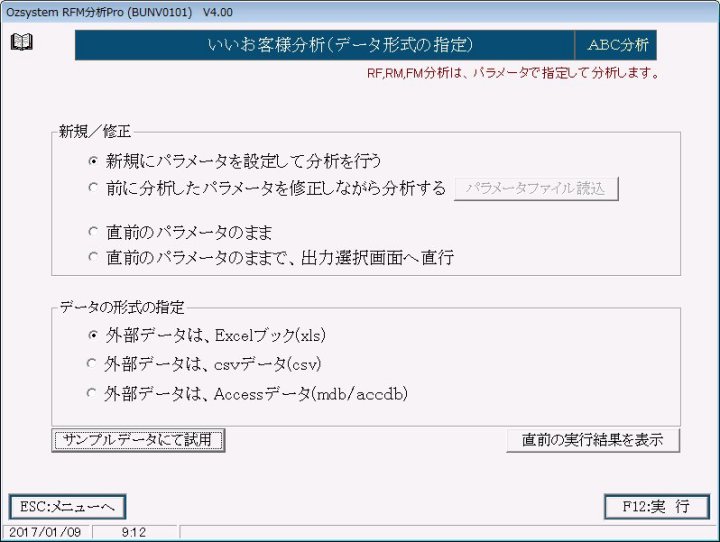Click F12:実行 button
The width and height of the screenshot is (720, 542).
pyautogui.click(x=657, y=507)
